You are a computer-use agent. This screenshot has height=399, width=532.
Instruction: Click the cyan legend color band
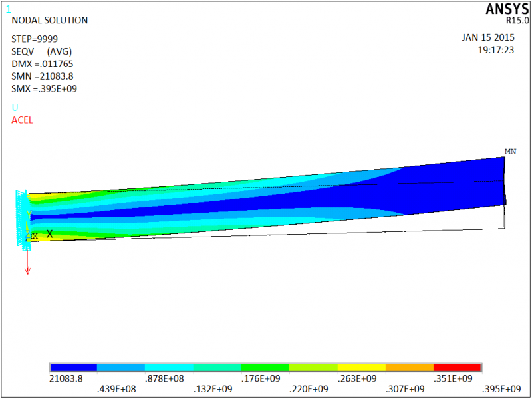(169, 368)
